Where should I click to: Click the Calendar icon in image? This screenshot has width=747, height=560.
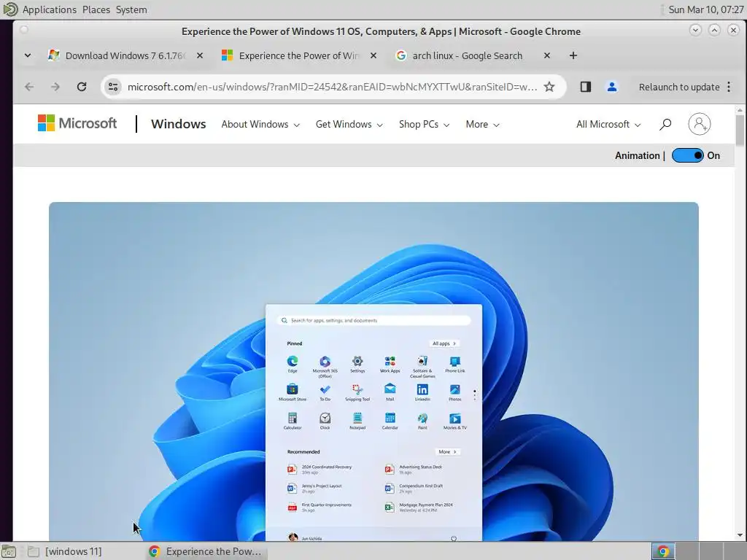(390, 418)
